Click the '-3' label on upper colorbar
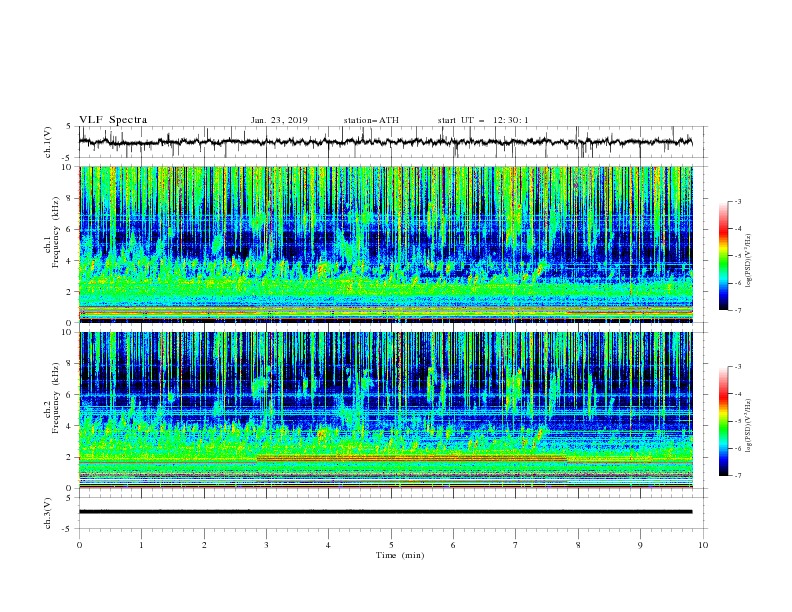 pos(738,201)
